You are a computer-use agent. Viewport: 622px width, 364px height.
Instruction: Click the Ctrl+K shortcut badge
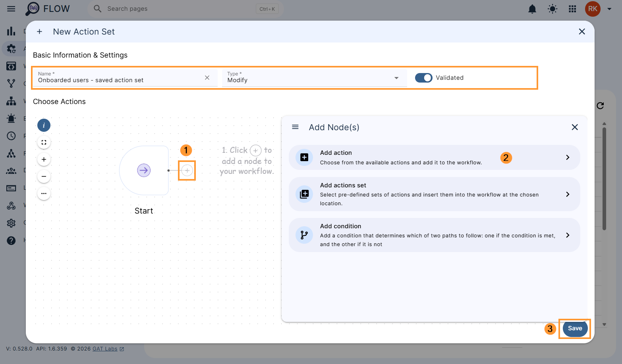(x=267, y=9)
